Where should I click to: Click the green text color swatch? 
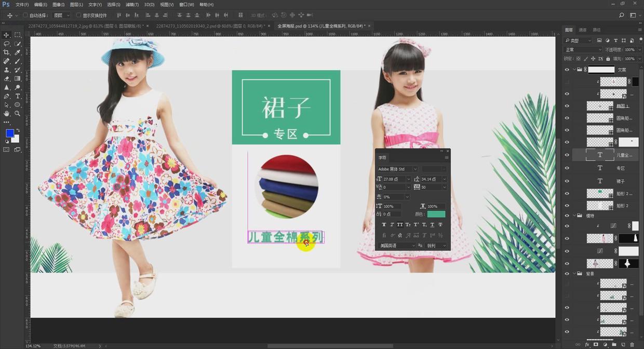click(436, 214)
